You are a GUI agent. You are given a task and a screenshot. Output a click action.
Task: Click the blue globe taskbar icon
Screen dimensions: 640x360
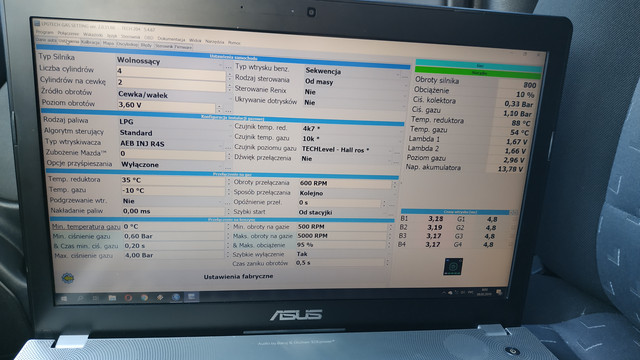tap(176, 297)
